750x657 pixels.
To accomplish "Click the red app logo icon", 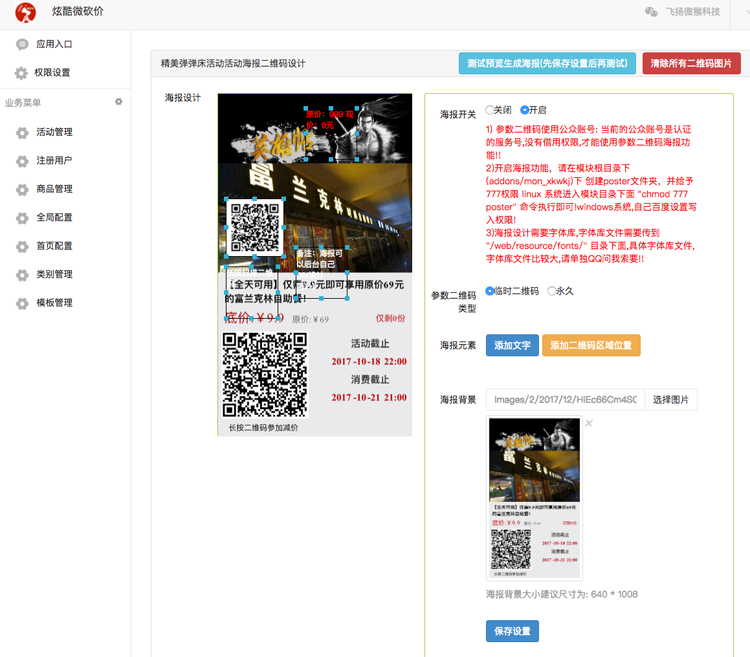I will 25,12.
